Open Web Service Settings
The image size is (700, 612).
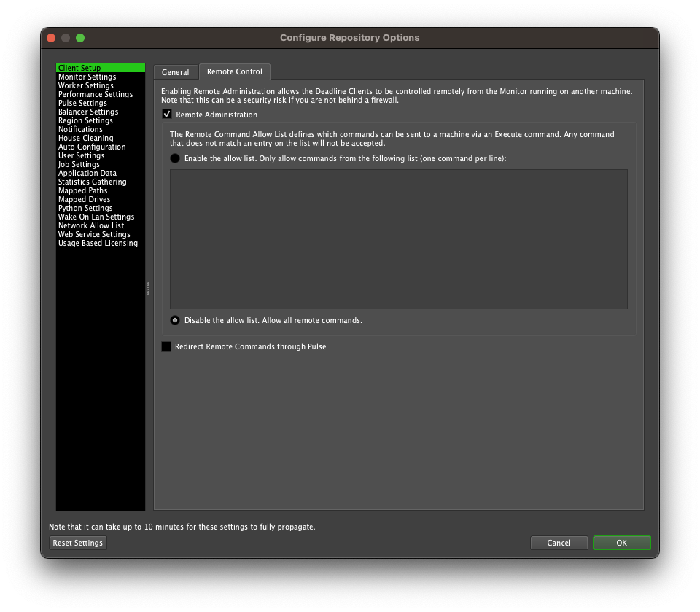[x=93, y=234]
